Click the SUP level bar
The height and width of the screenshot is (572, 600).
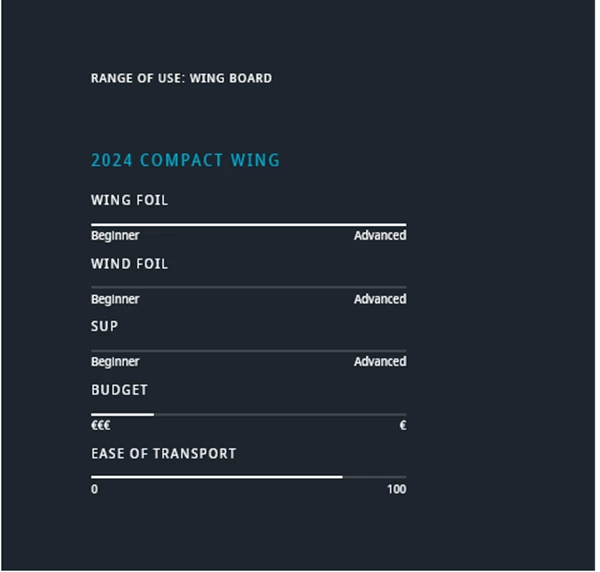coord(248,350)
